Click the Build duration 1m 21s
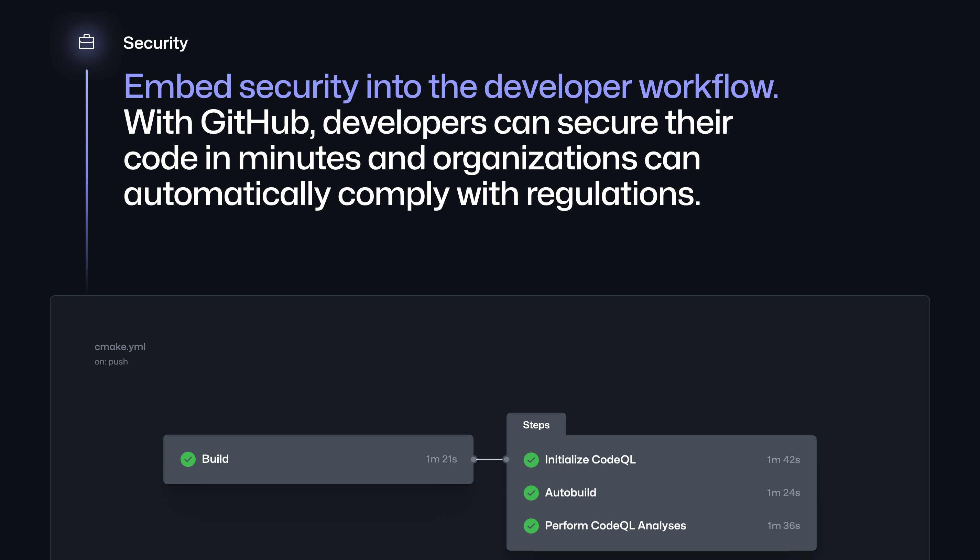This screenshot has width=980, height=560. tap(441, 459)
